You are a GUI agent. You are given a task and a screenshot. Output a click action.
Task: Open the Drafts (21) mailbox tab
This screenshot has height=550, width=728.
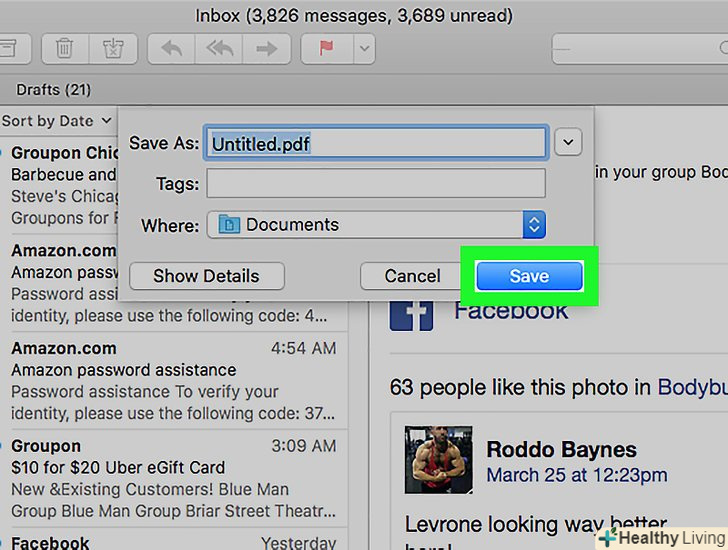pyautogui.click(x=53, y=90)
